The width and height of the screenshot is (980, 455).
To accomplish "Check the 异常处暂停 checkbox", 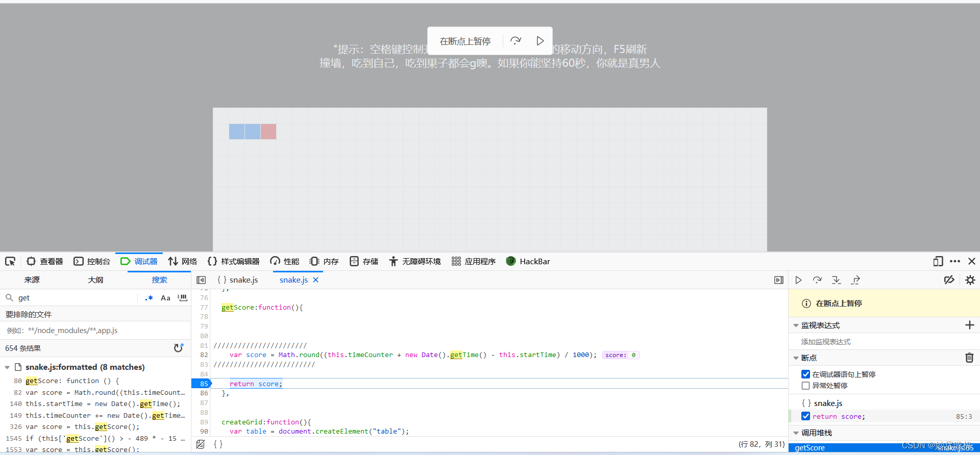I will pos(805,386).
